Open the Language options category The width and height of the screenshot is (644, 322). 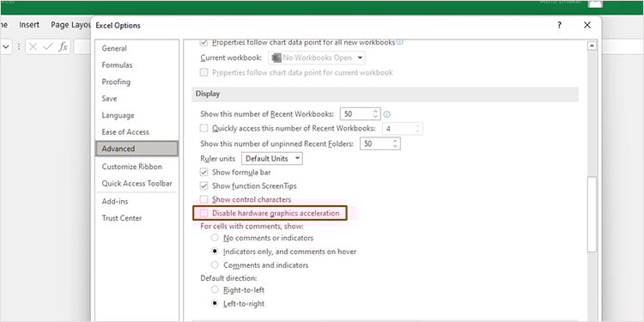(x=137, y=115)
